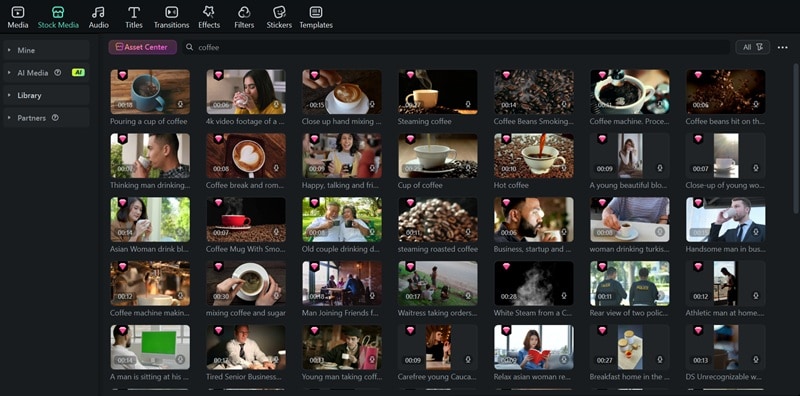
Task: Download the A young beautiful blo clip
Action: click(660, 168)
